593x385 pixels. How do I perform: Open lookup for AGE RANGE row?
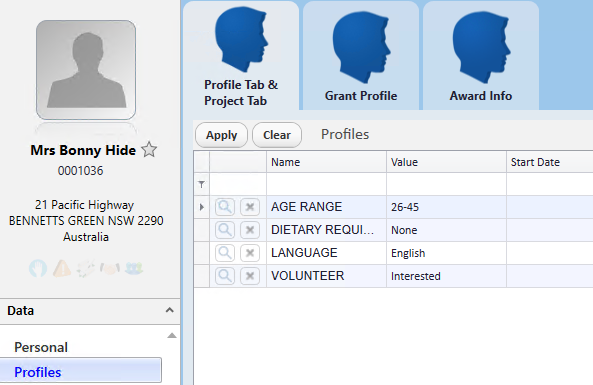pos(225,207)
